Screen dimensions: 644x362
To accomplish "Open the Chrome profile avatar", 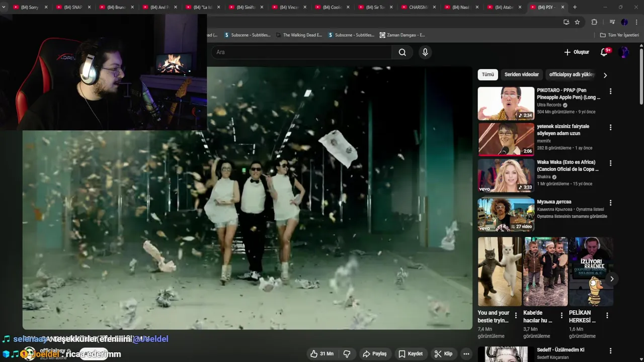I will tap(624, 22).
